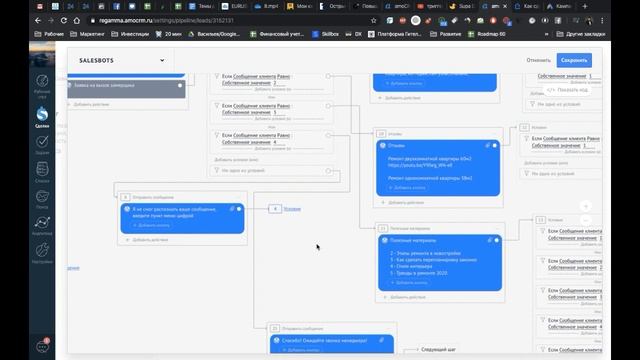Click output connector of condition value 3
The width and height of the screenshot is (640, 360).
(x=328, y=106)
